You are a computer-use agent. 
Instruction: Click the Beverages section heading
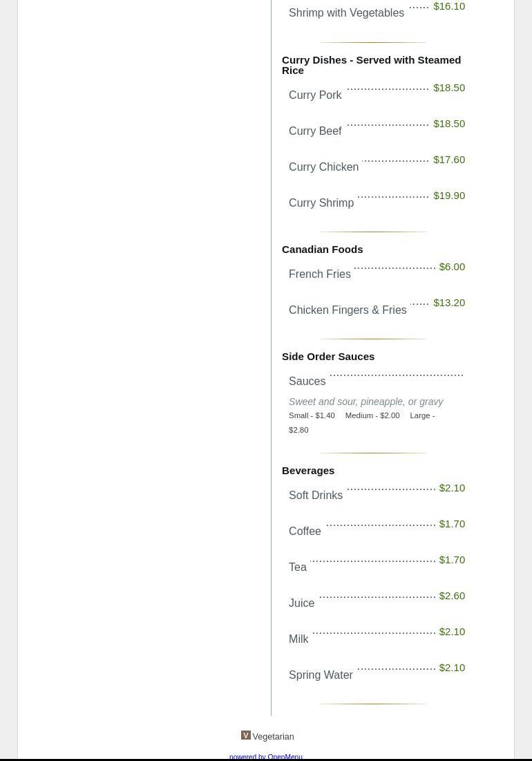click(x=308, y=471)
